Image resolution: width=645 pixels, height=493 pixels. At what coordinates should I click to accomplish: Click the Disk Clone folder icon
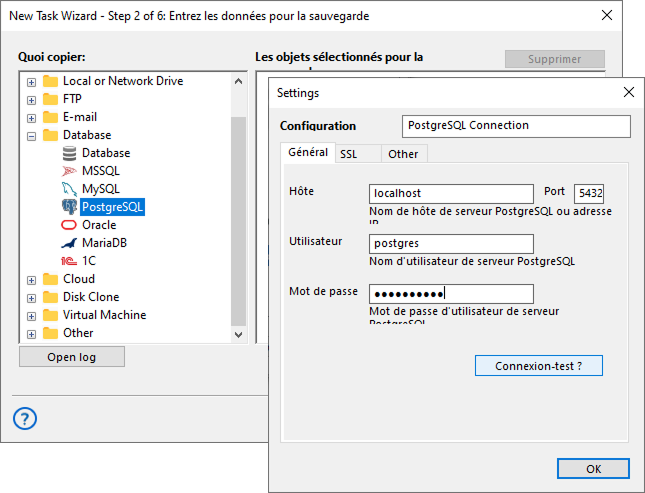click(x=50, y=297)
